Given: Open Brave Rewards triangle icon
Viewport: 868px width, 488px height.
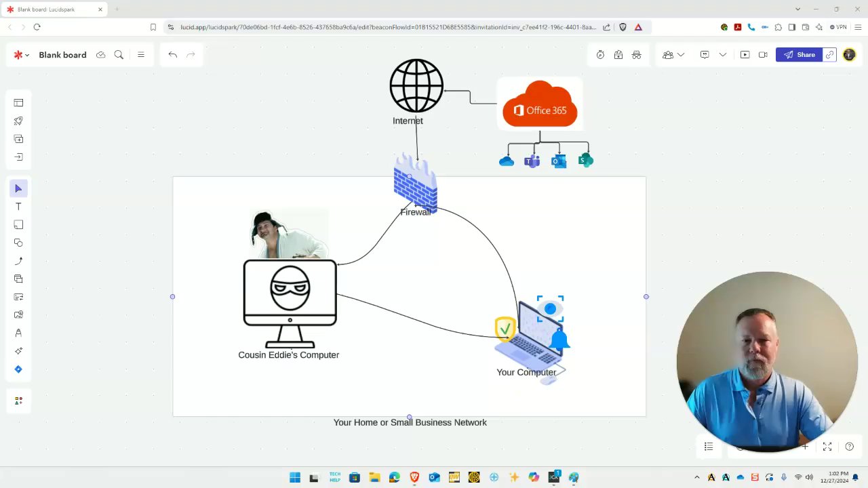Looking at the screenshot, I should [x=638, y=27].
